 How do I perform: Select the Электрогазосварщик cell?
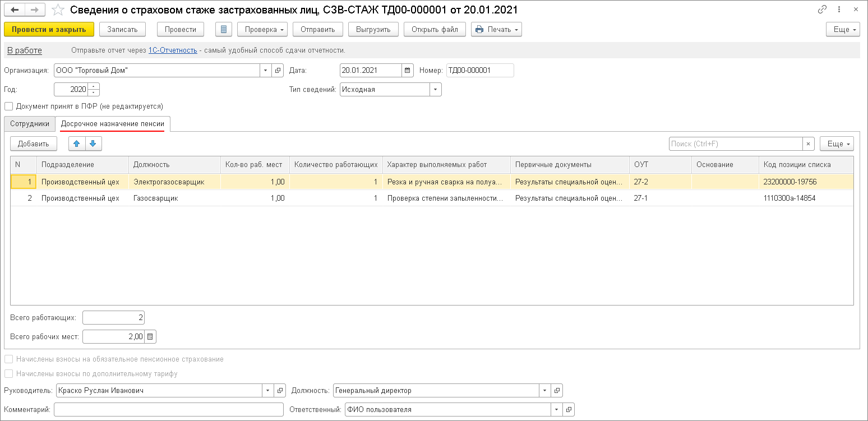click(x=174, y=182)
